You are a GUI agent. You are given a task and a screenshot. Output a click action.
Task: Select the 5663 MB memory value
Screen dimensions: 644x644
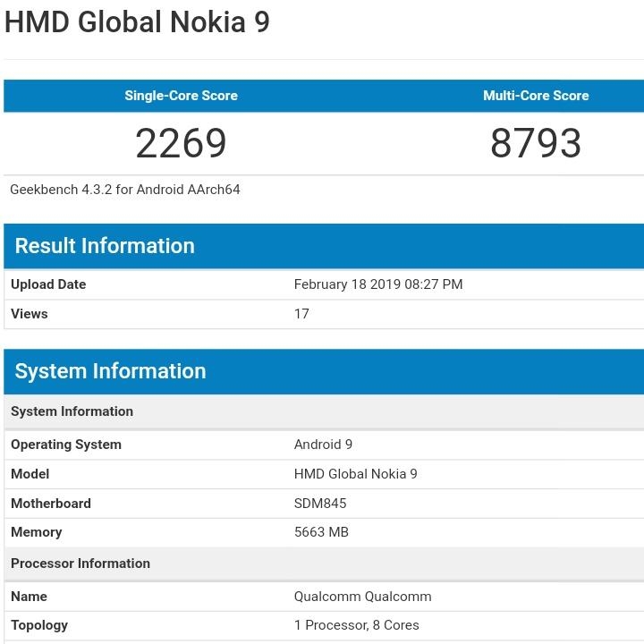click(322, 532)
